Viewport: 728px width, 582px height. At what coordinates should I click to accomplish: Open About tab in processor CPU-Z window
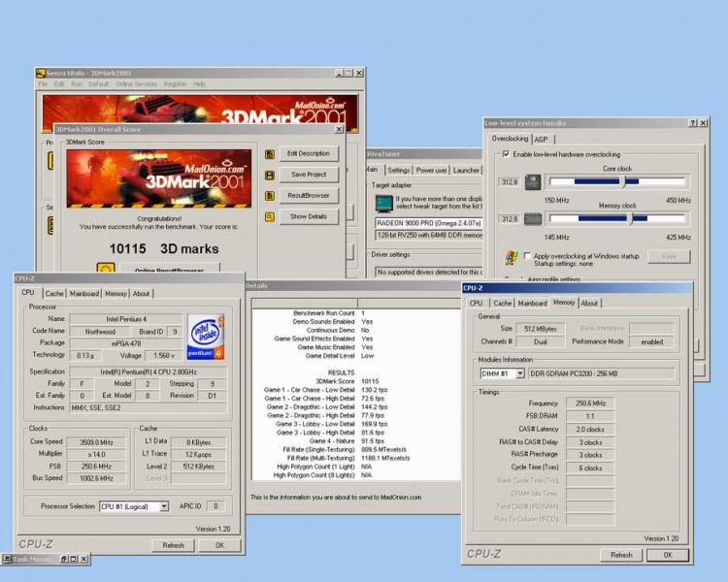(x=141, y=294)
